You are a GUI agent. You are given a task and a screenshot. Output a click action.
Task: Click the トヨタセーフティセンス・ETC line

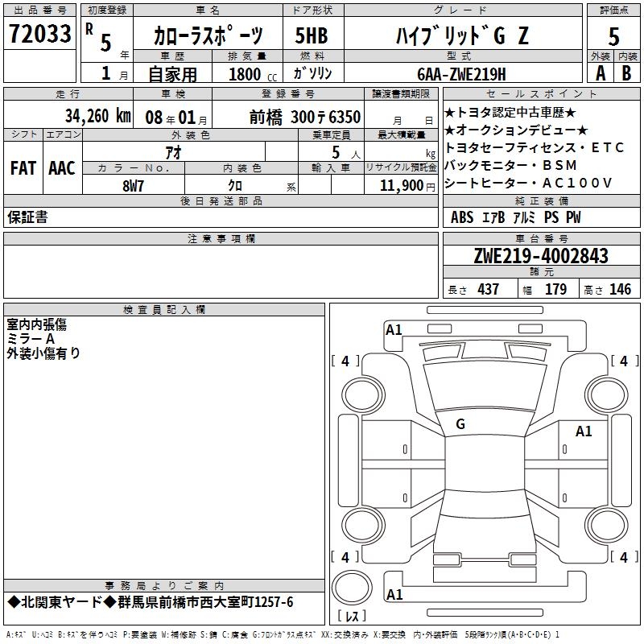coord(535,147)
